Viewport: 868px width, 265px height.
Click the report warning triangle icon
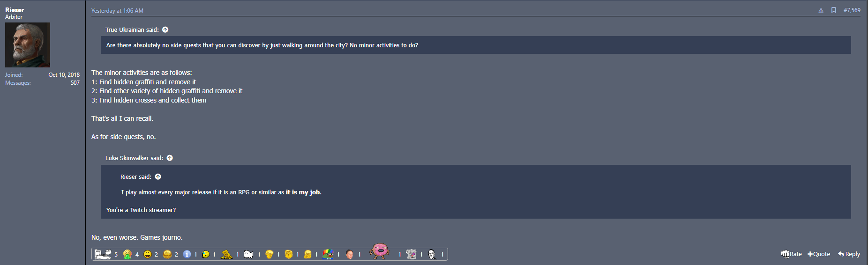coord(821,10)
